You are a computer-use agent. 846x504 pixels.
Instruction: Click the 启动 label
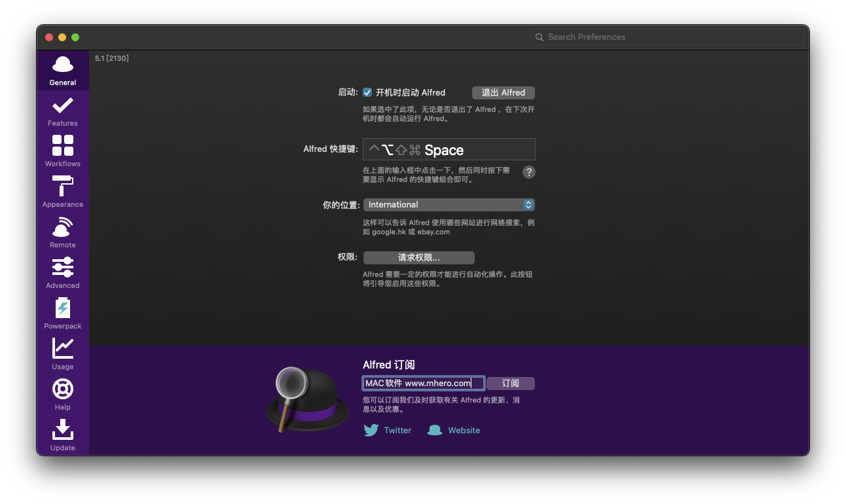point(348,92)
